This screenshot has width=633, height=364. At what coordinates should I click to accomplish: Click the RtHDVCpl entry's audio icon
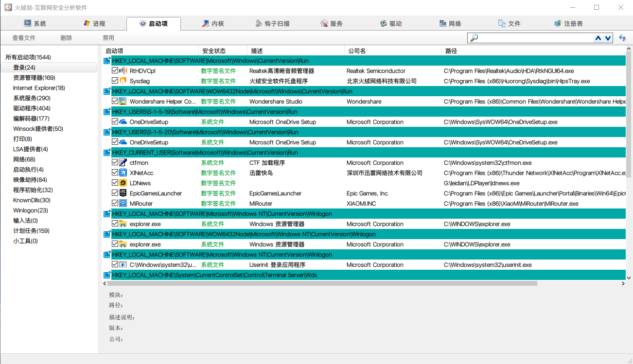(x=123, y=71)
